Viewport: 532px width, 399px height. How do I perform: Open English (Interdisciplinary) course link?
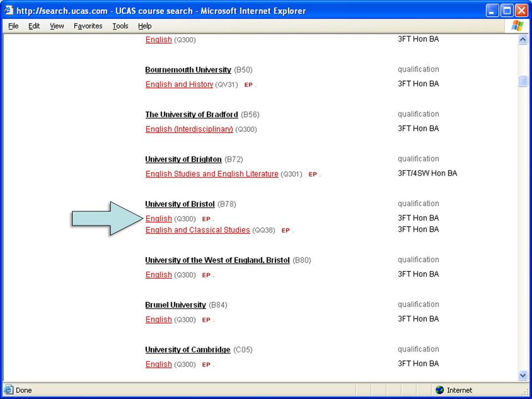190,129
